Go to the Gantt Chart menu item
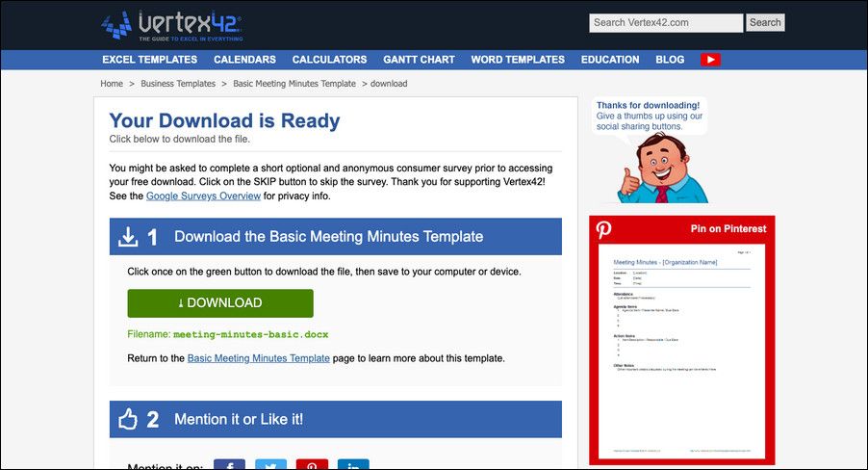This screenshot has height=470, width=868. pos(419,60)
